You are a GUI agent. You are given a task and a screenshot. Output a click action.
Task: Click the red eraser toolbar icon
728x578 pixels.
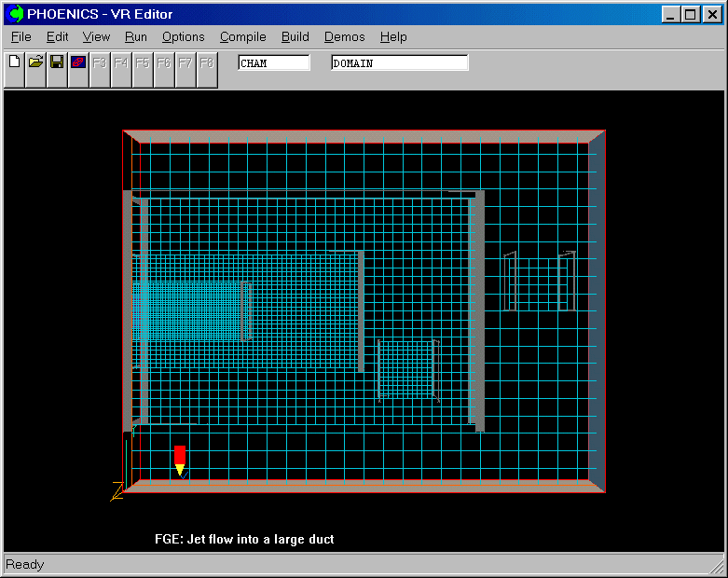(78, 70)
